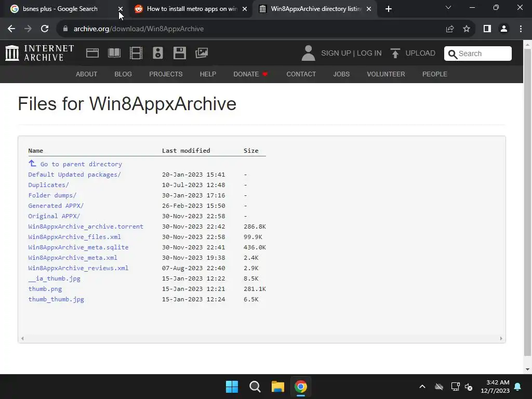Open the Images icon in navbar
This screenshot has width=532, height=399.
[x=202, y=53]
